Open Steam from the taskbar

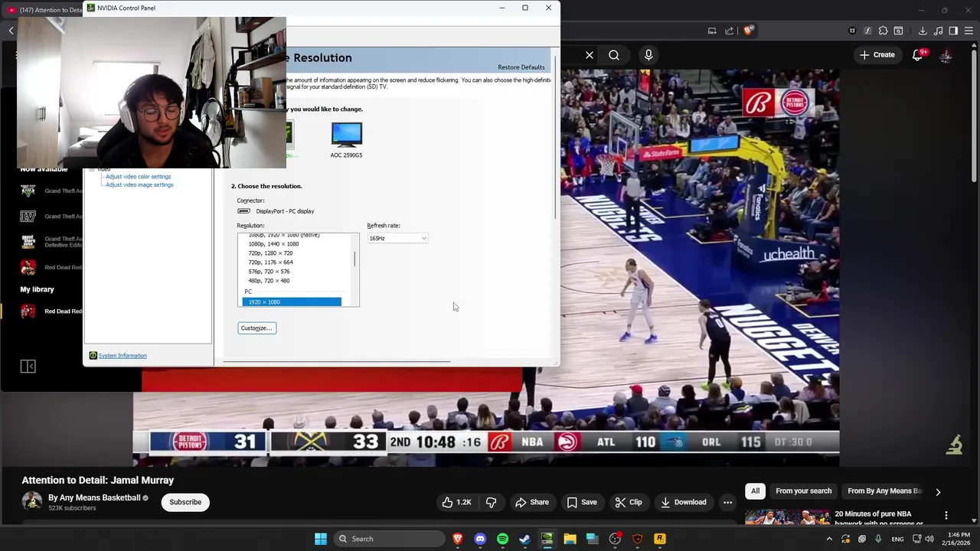pos(524,539)
